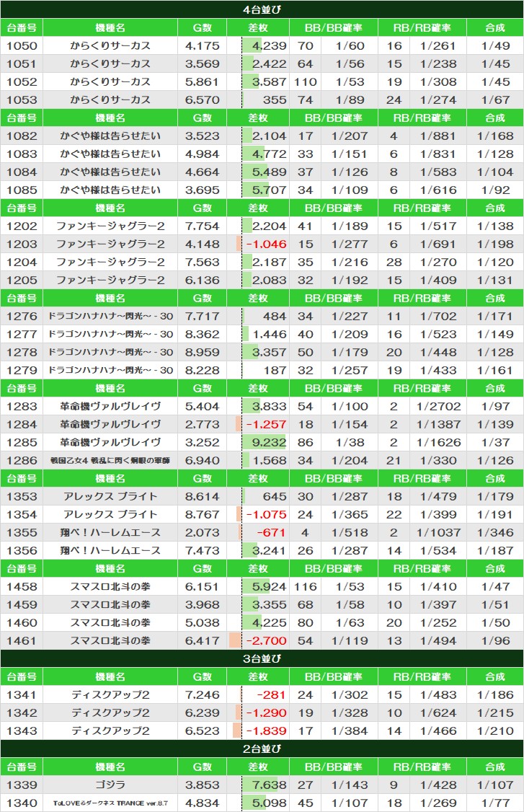
Task: Click machine number 1340
Action: click(22, 803)
